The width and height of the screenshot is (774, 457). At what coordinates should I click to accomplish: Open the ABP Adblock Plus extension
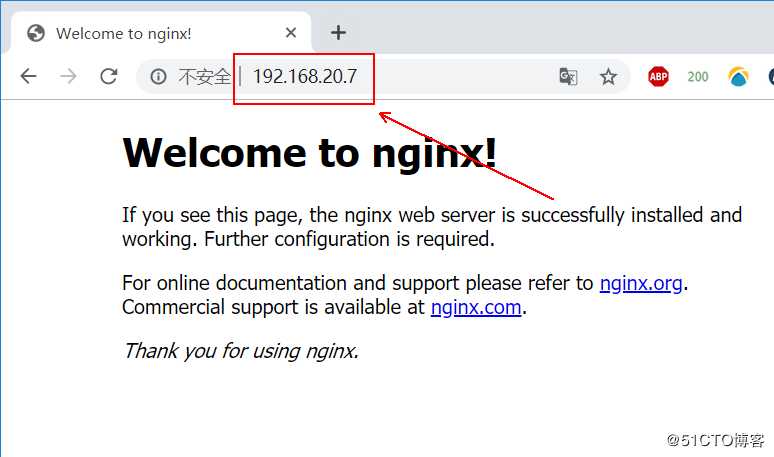[x=658, y=76]
